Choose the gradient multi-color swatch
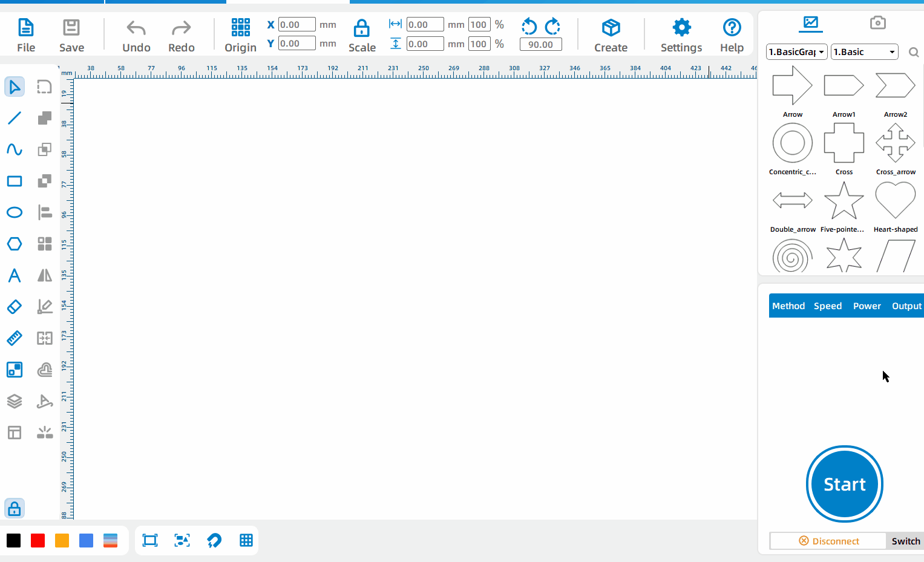The height and width of the screenshot is (562, 924). click(110, 540)
